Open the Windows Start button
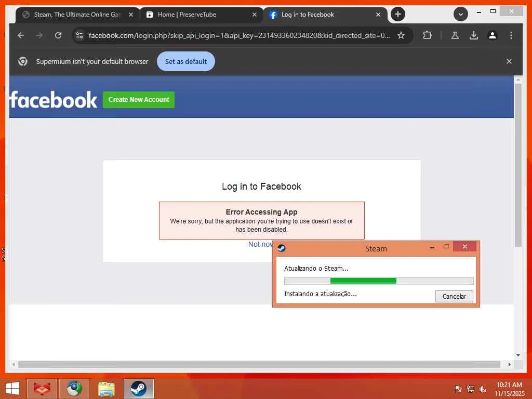The height and width of the screenshot is (399, 532). coord(12,389)
